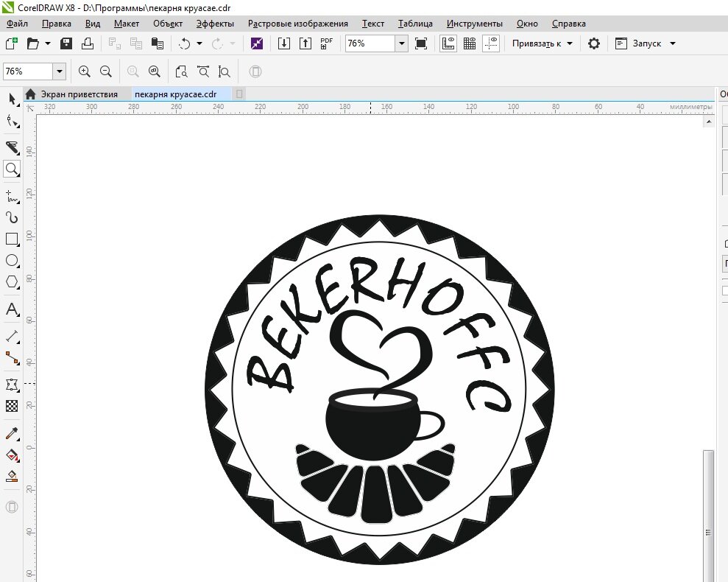Toggle show guidelines
The image size is (728, 582).
(x=491, y=43)
